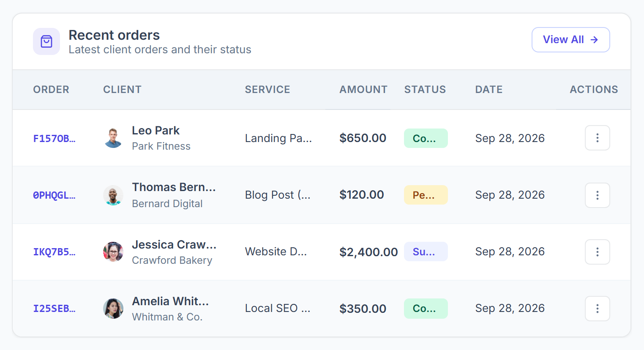Click the Local SEO ... service cell
The height and width of the screenshot is (350, 644).
(x=278, y=308)
